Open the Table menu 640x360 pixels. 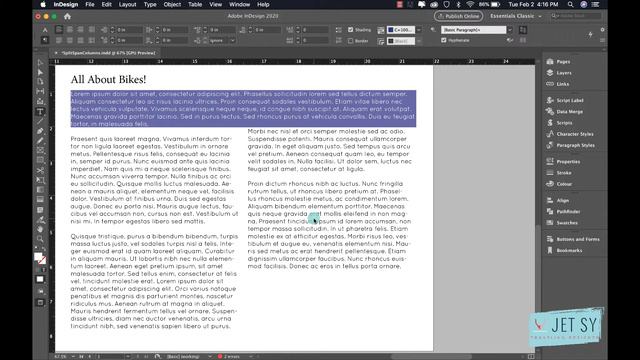click(195, 4)
